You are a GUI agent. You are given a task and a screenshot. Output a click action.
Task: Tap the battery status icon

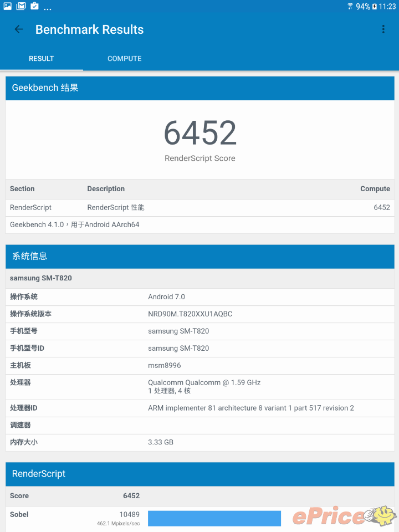374,7
